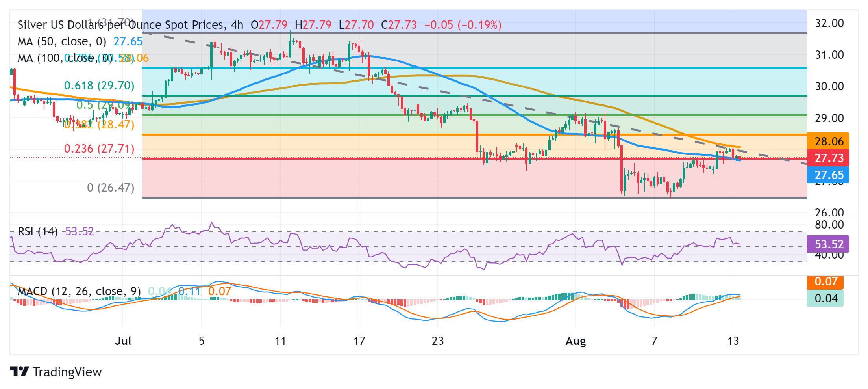
Task: Click the blue 27.65 MA price tag
Action: coord(828,175)
